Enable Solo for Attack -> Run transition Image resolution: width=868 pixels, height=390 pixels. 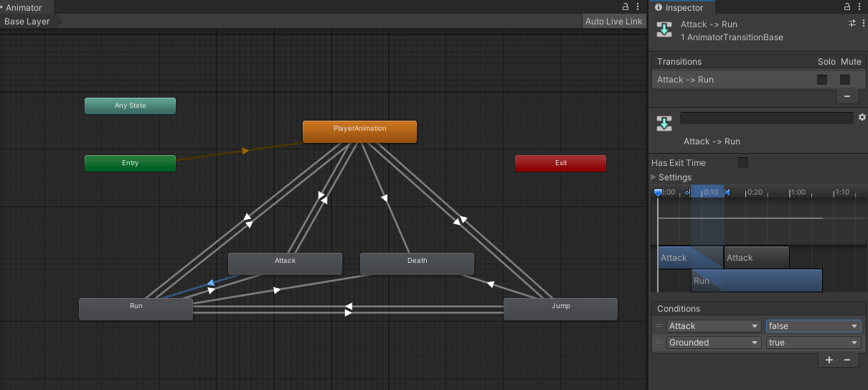tap(822, 80)
